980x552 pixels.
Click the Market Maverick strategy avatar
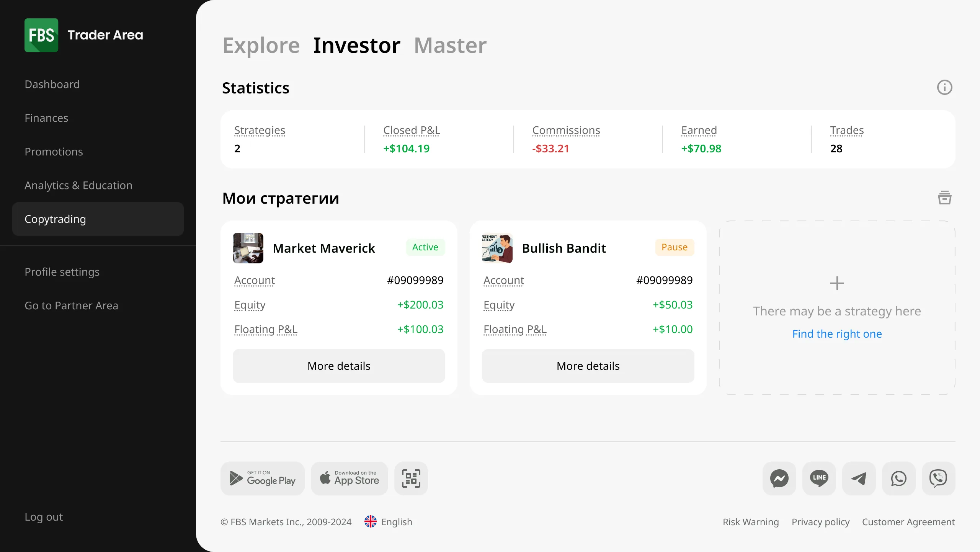click(248, 248)
